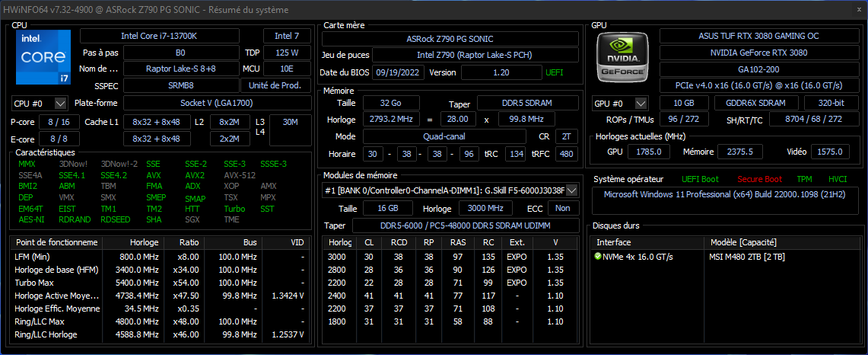Click the BIOS date 09/19/2022
Image resolution: width=868 pixels, height=355 pixels.
pos(399,72)
